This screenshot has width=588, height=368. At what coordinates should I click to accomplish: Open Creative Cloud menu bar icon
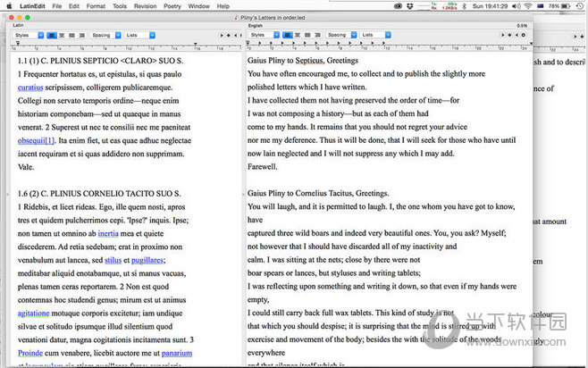point(398,6)
